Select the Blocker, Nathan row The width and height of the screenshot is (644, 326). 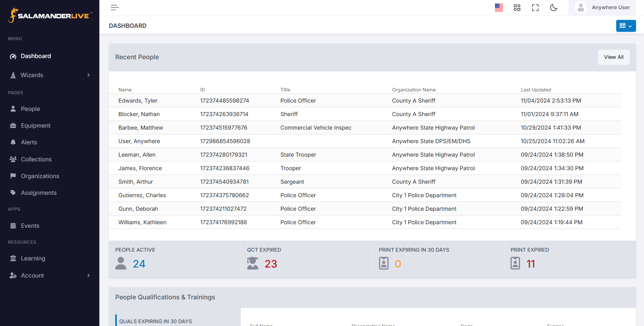coord(365,114)
